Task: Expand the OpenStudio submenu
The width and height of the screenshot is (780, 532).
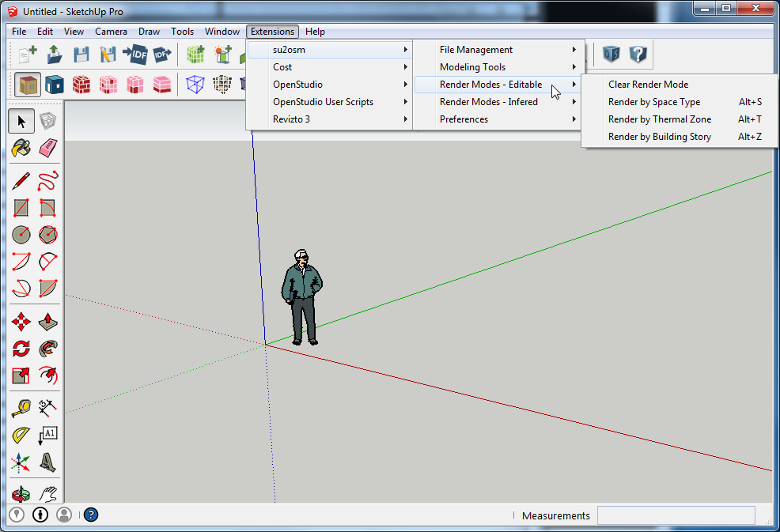Action: [x=329, y=85]
